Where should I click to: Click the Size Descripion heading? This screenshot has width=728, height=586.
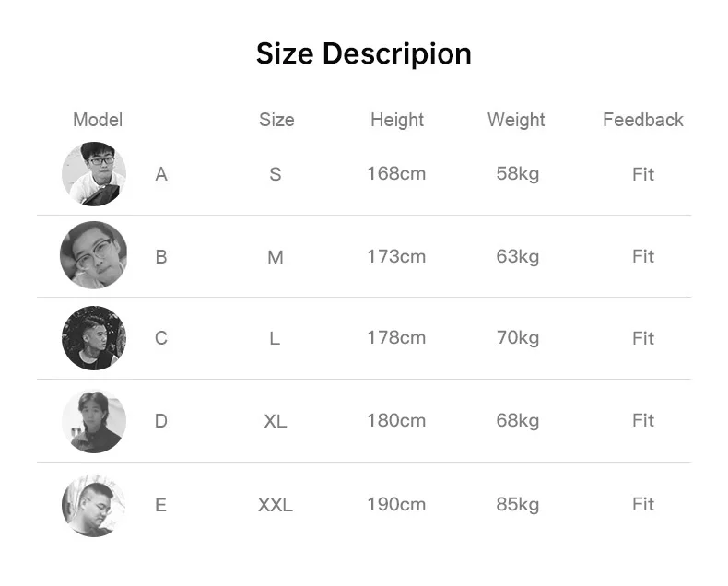(364, 53)
